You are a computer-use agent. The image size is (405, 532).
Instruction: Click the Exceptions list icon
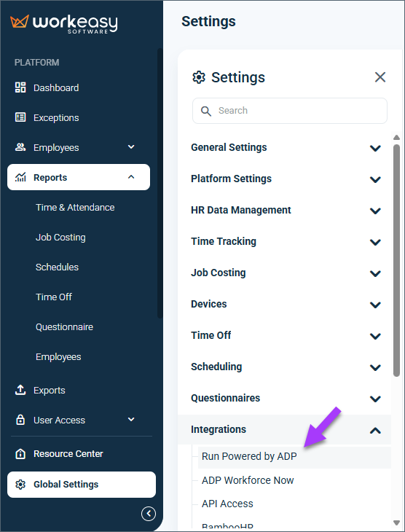20,117
